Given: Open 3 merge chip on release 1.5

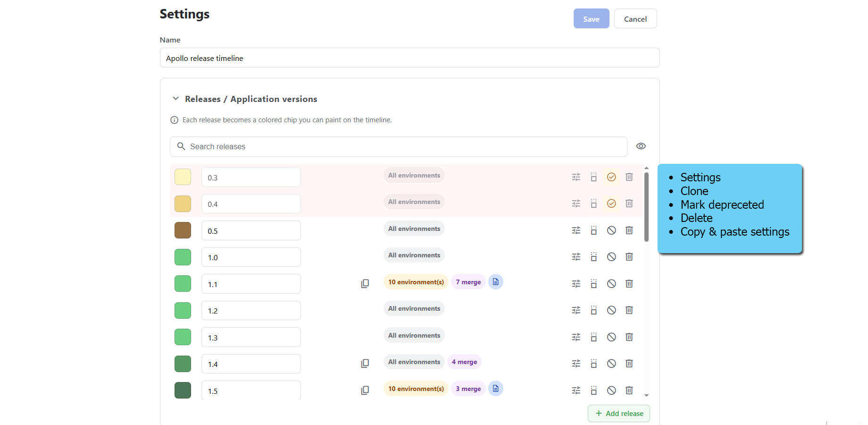Looking at the screenshot, I should tap(468, 389).
